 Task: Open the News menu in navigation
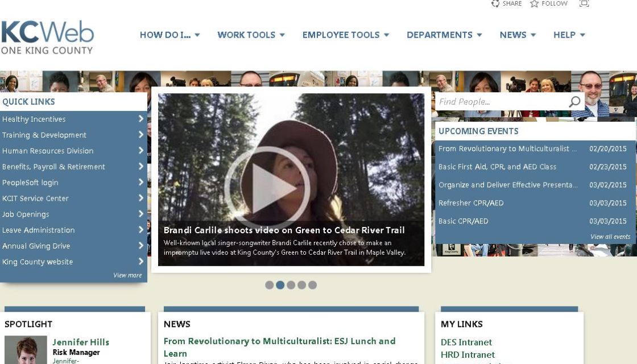click(518, 35)
